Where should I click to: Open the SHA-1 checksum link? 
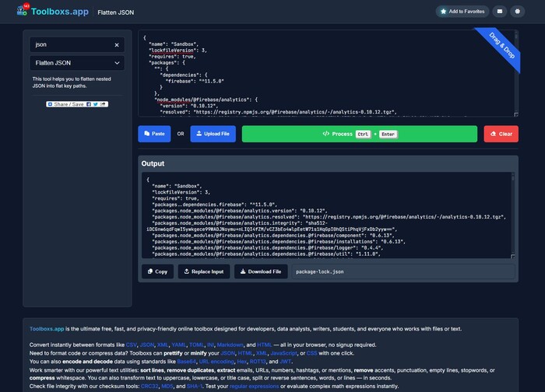click(195, 386)
